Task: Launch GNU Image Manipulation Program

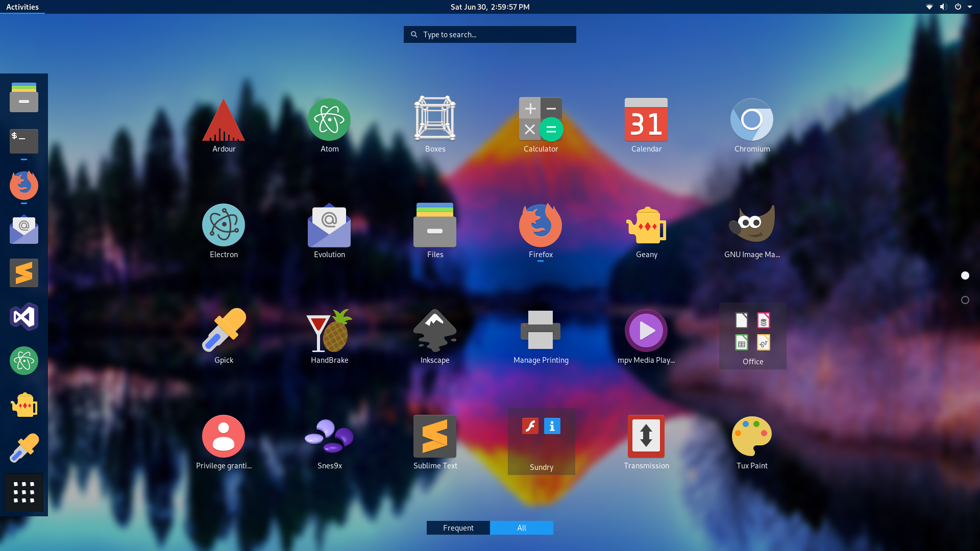Action: [752, 231]
